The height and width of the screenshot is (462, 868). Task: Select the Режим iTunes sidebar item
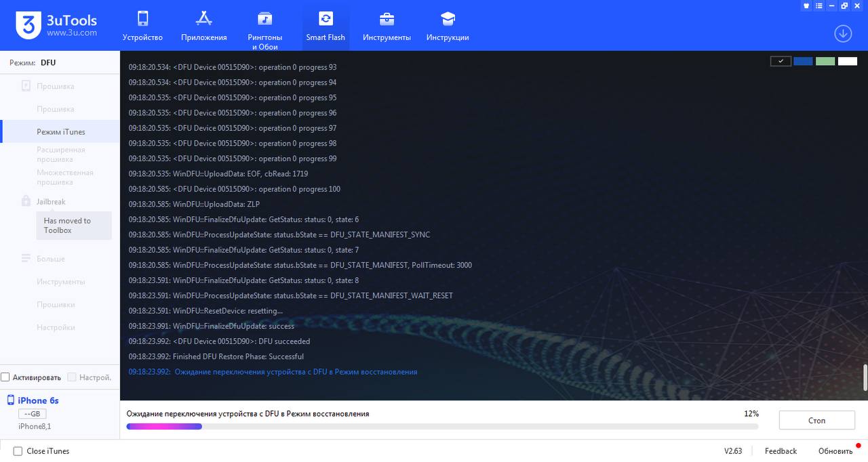61,131
